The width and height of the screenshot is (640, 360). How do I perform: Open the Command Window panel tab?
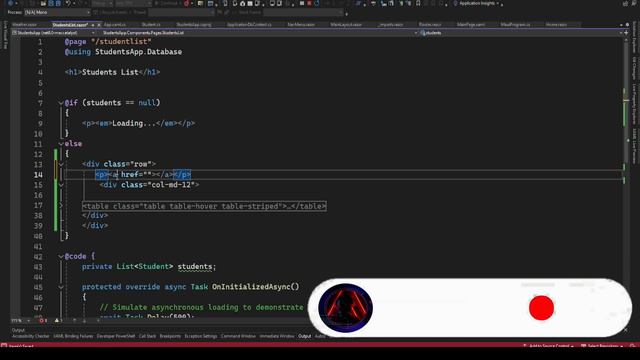(238, 336)
